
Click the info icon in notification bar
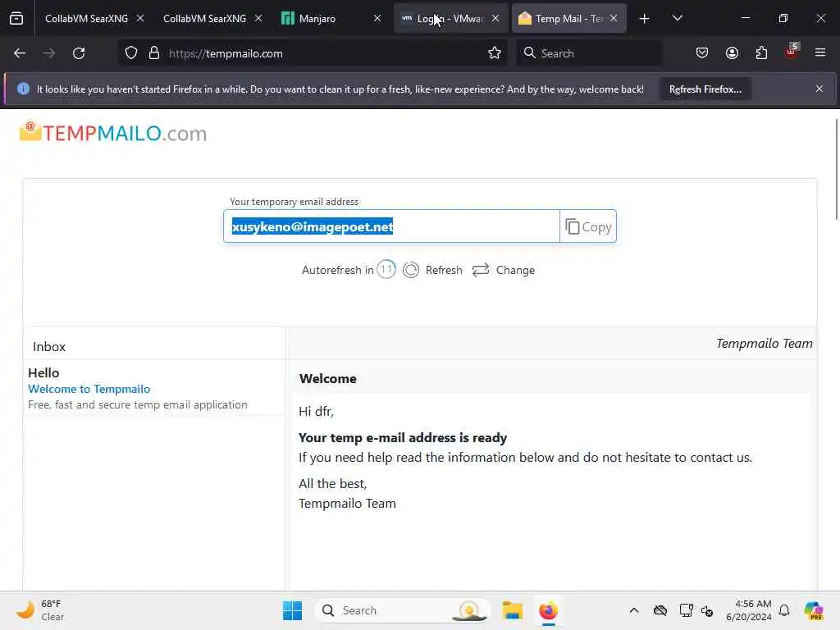pyautogui.click(x=23, y=89)
